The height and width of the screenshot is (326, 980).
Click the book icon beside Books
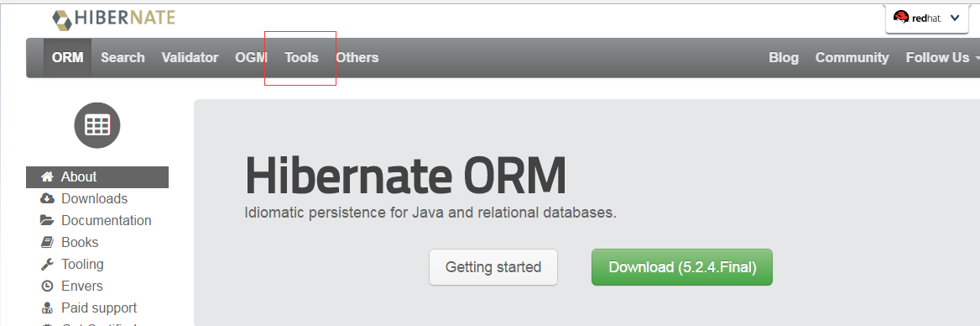tap(47, 242)
